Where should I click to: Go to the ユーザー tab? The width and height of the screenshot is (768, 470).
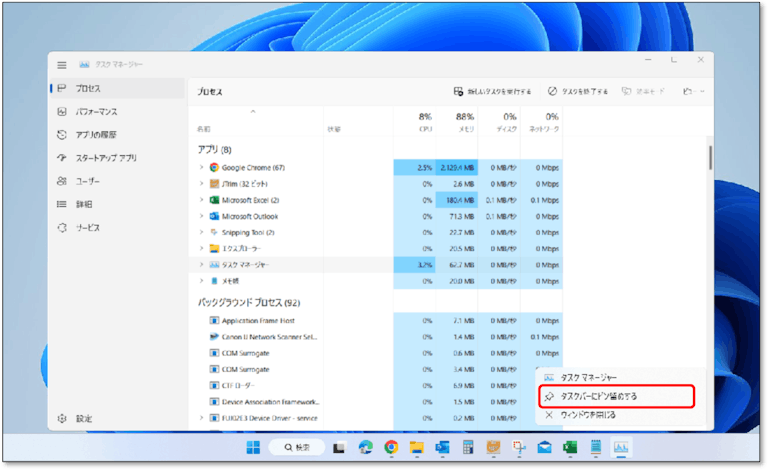(x=118, y=181)
